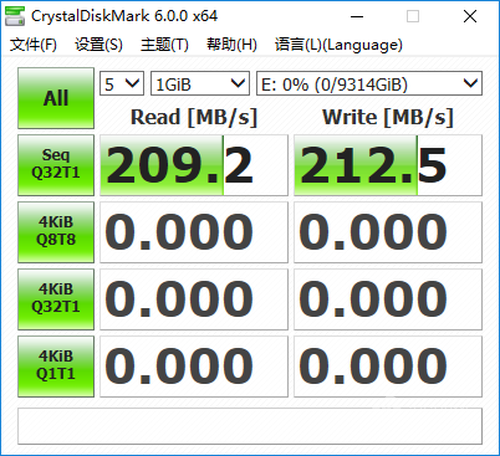Image resolution: width=500 pixels, height=456 pixels.
Task: Start the 4KiB Q32T1 test
Action: [56, 299]
